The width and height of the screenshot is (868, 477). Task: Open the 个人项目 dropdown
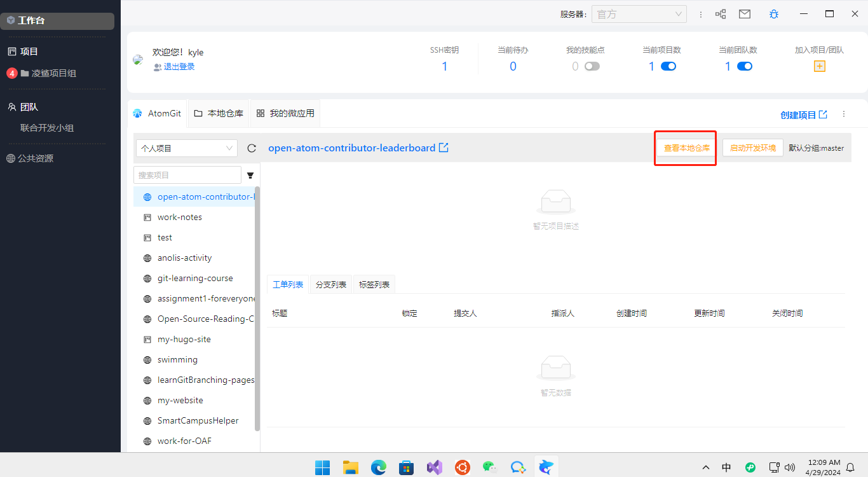click(x=187, y=148)
